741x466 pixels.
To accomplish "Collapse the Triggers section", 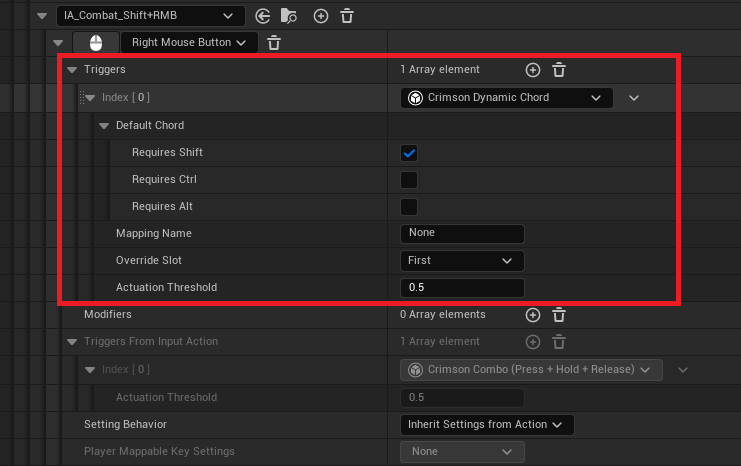I will tap(72, 70).
